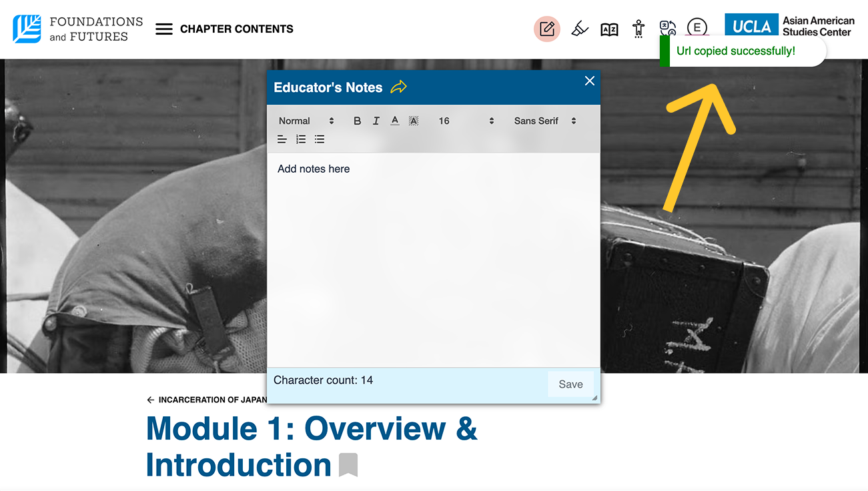Toggle bold formatting in notes editor
This screenshot has height=491, width=868.
click(357, 121)
